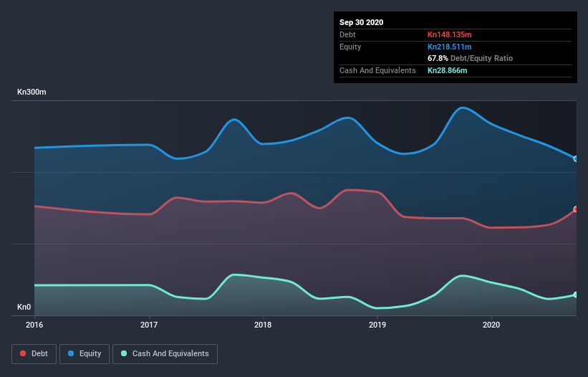Screen dimensions: 588x377
Task: Click the Kn148.135m debt value
Action: (449, 34)
